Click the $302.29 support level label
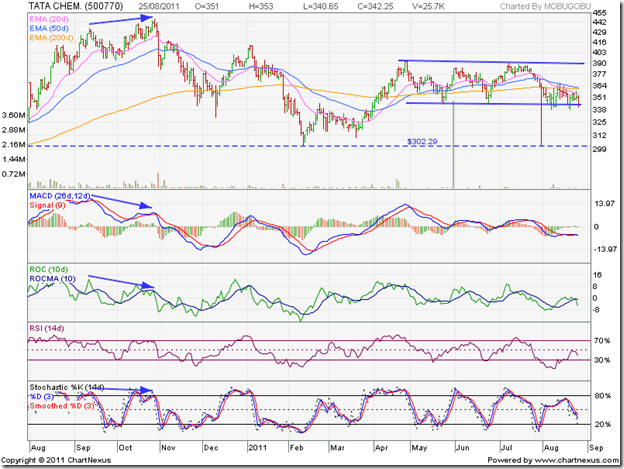The height and width of the screenshot is (469, 624). (422, 141)
